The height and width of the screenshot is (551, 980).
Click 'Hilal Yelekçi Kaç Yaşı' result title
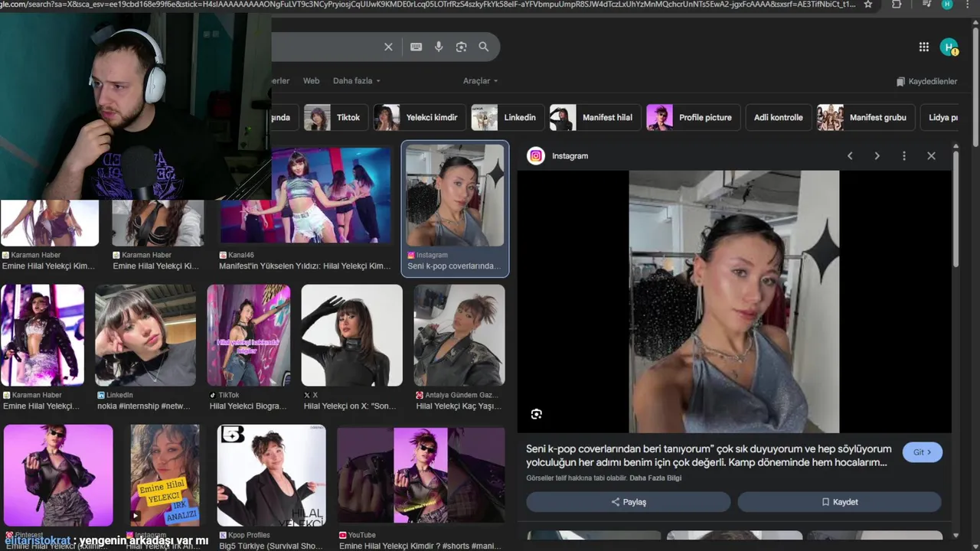pos(458,406)
